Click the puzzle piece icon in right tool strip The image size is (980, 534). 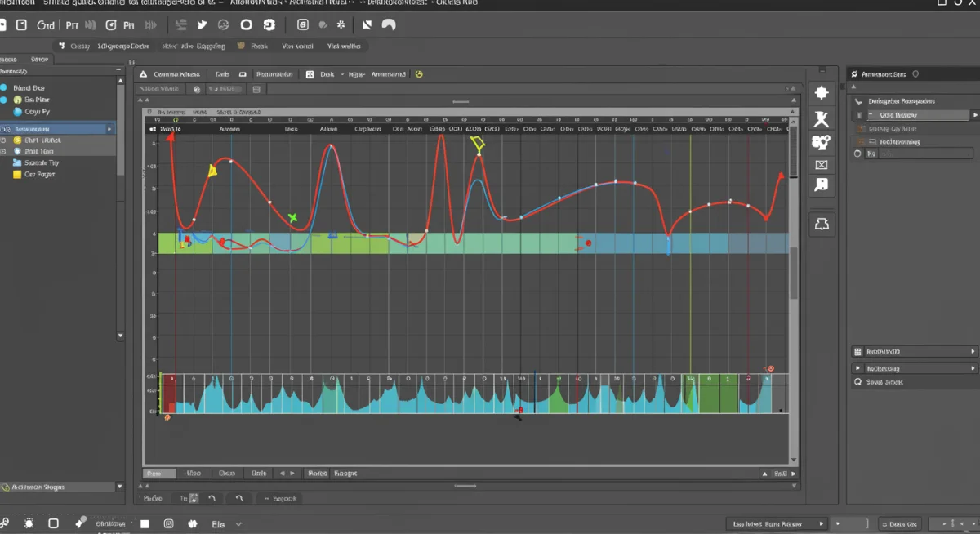coord(822,93)
